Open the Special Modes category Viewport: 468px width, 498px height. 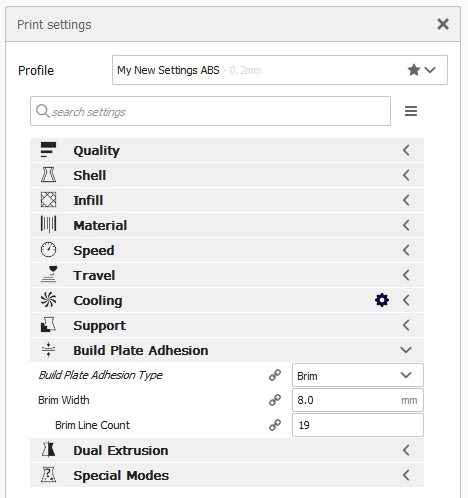(227, 475)
